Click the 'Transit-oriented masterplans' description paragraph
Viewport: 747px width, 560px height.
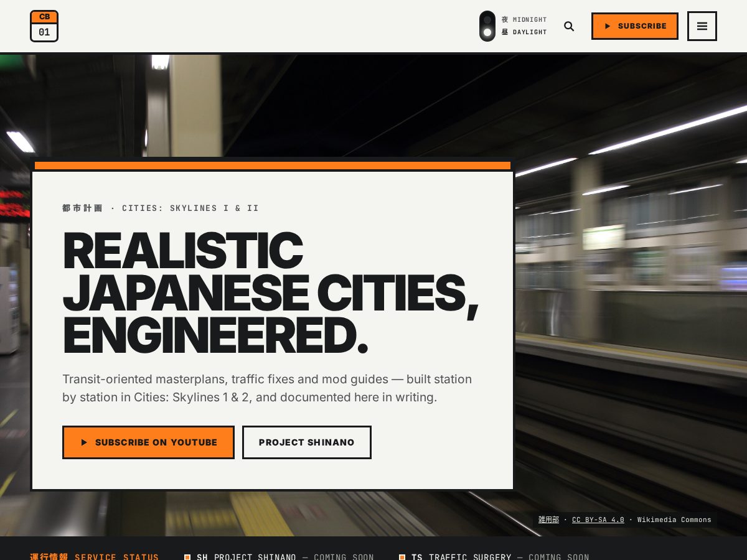267,388
